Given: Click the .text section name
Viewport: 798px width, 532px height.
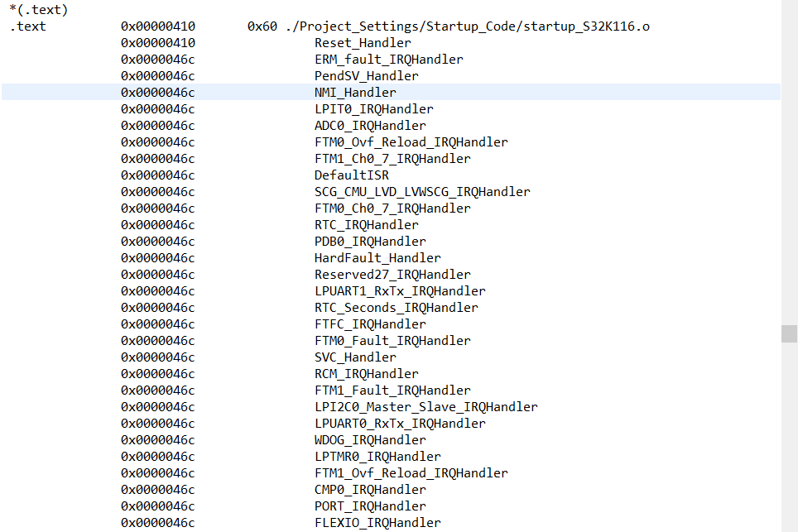Looking at the screenshot, I should point(28,26).
